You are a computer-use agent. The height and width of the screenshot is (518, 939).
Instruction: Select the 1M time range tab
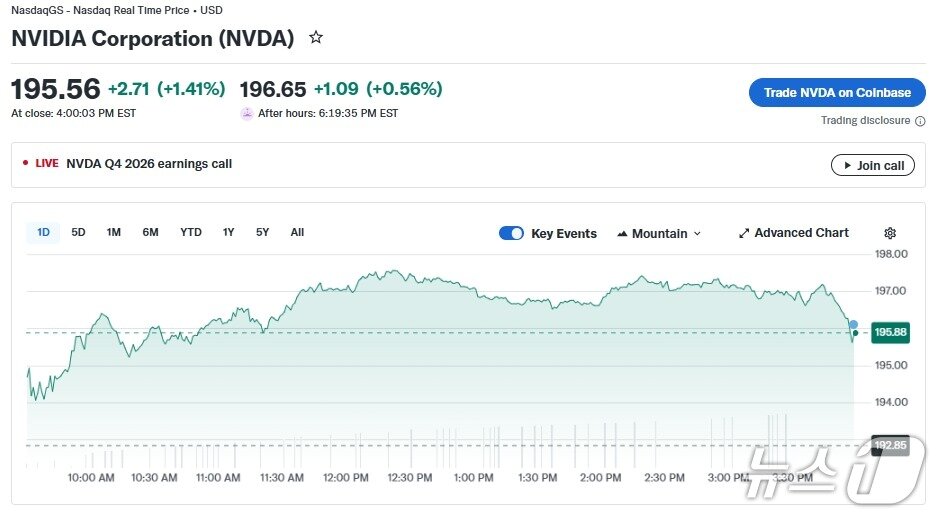click(114, 232)
